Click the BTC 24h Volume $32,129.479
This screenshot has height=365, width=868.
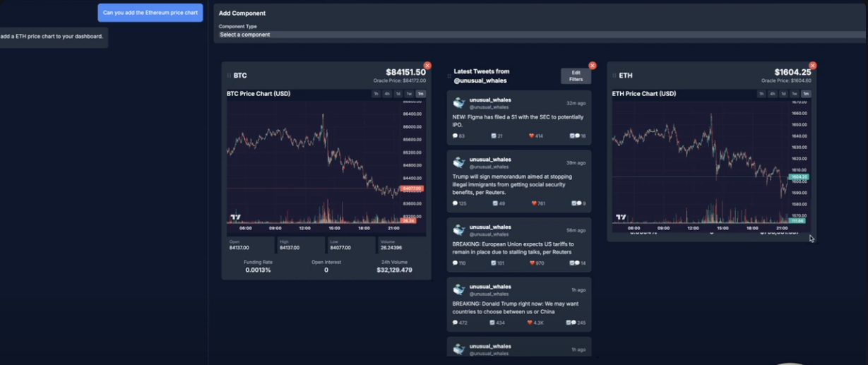coord(394,270)
